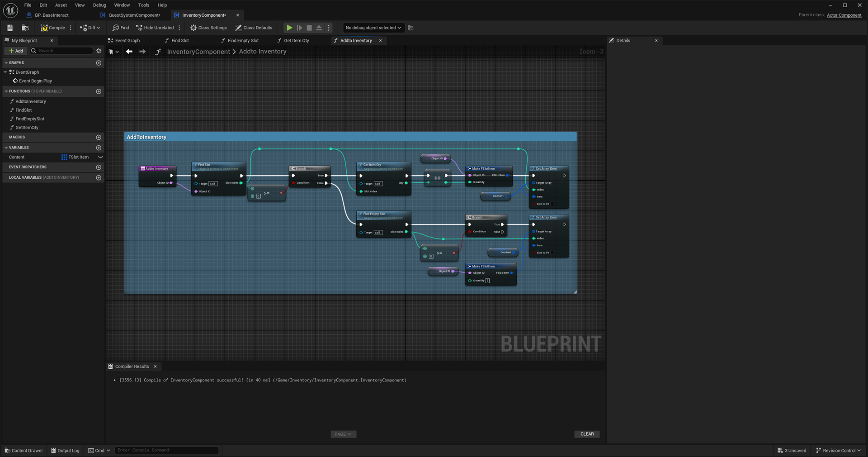Collapse the VARIABLES section

6,148
